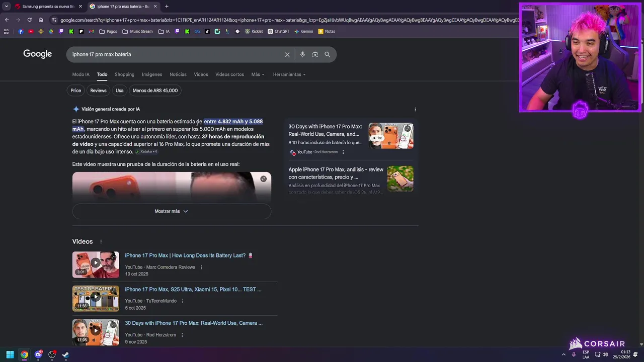Open the Gemini bookmark
644x362 pixels.
click(x=304, y=31)
